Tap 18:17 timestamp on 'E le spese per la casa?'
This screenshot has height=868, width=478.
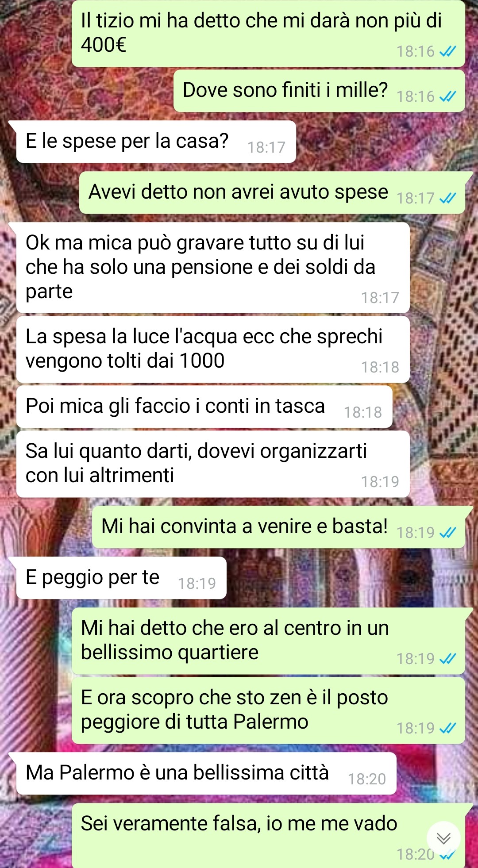point(266,147)
